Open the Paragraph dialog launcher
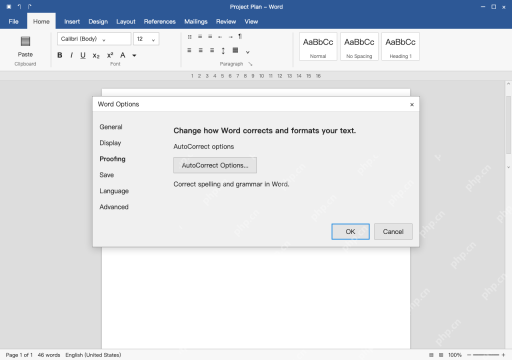This screenshot has width=512, height=360. tap(250, 64)
